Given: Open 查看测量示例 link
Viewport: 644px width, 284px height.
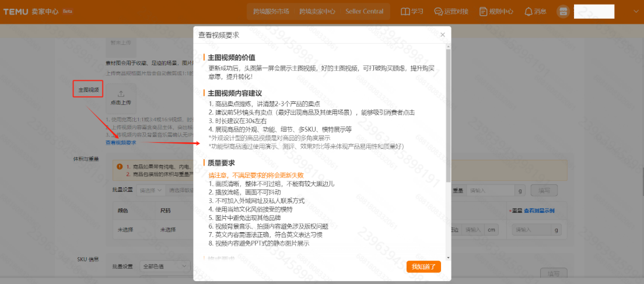Looking at the screenshot, I should point(539,211).
